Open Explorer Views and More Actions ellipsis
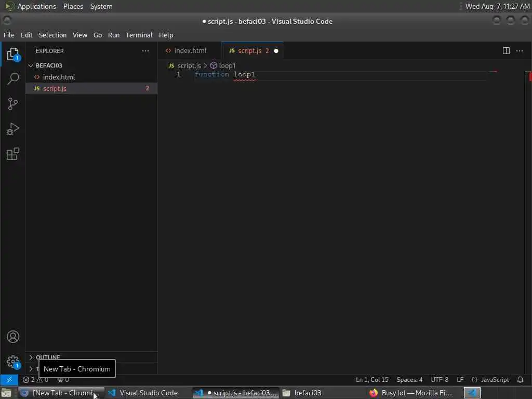The height and width of the screenshot is (399, 532). point(145,51)
